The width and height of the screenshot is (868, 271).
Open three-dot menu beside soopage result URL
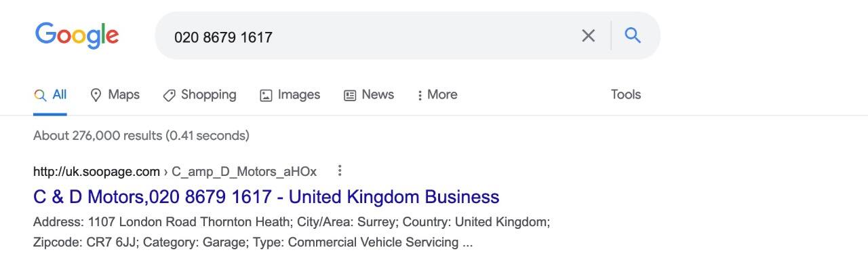[340, 170]
